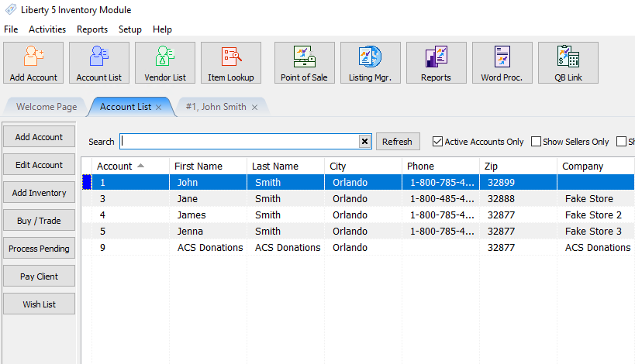Click the Process Pending button
635x364 pixels.
point(40,249)
